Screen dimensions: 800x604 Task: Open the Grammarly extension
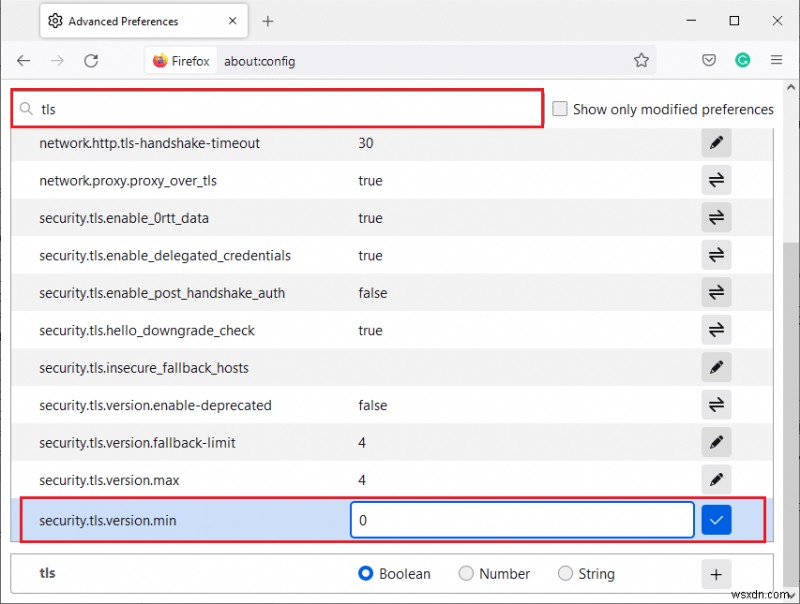tap(743, 60)
